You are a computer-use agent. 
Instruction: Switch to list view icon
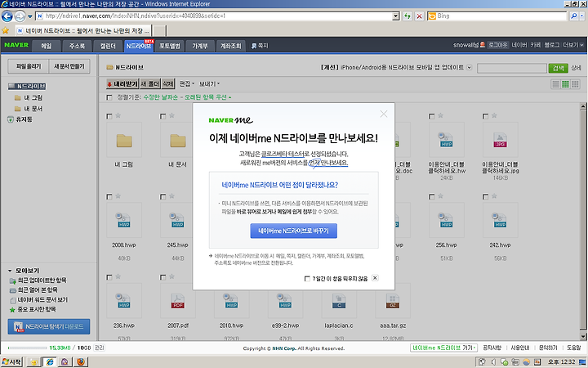[x=556, y=84]
